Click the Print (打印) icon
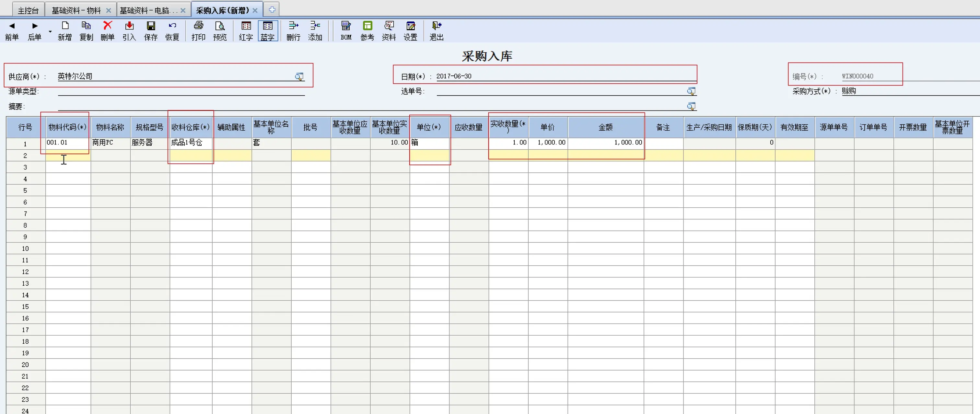The height and width of the screenshot is (414, 980). (198, 26)
